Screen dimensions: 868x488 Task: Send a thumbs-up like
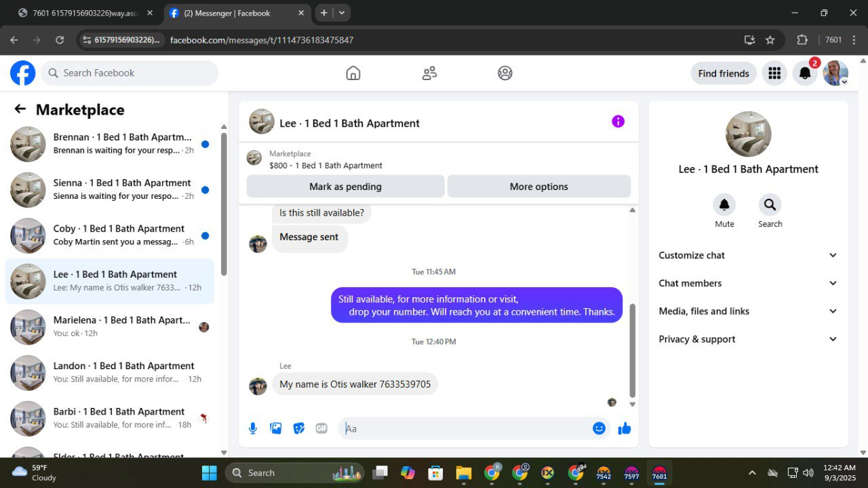(x=625, y=428)
